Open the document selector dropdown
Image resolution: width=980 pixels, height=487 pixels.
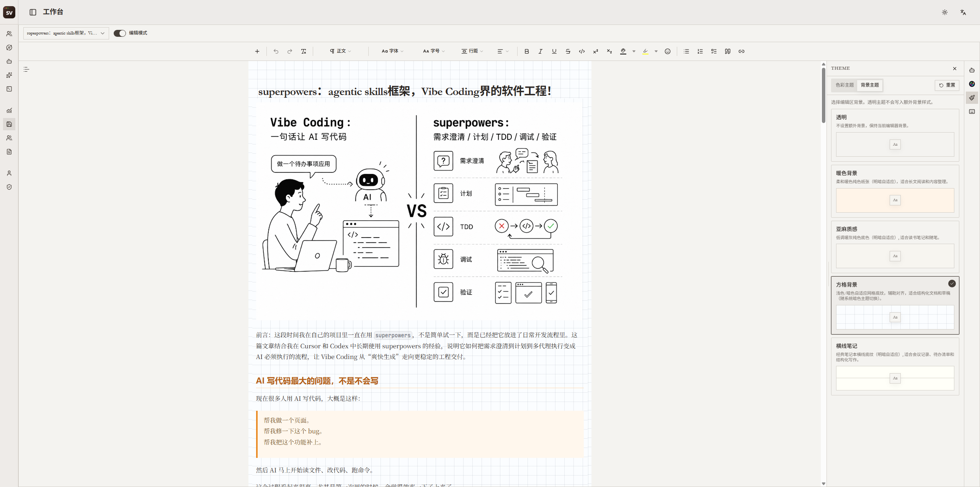click(66, 33)
